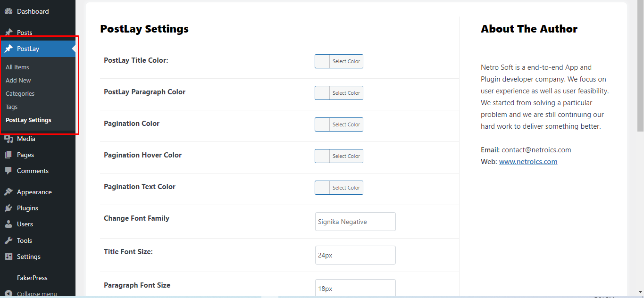Click the Pages icon in sidebar
Screen dimensions: 644x298
click(8, 155)
